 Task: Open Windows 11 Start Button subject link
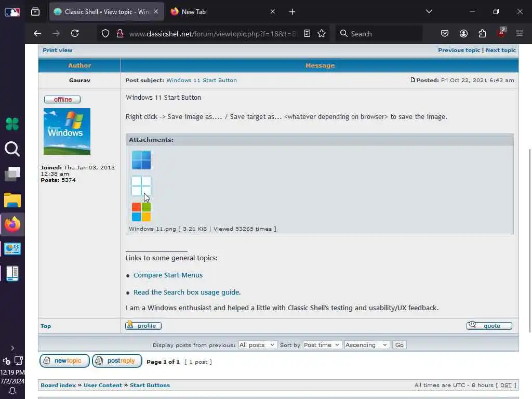coord(202,81)
